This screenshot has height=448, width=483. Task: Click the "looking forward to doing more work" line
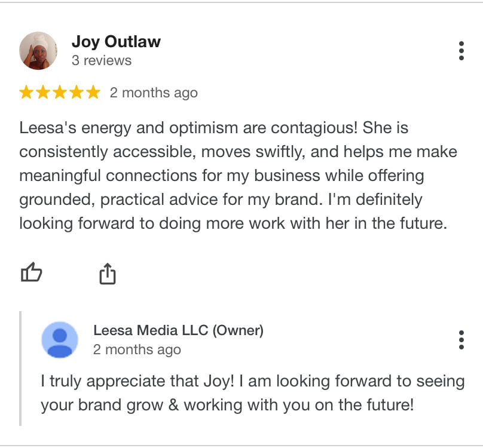coord(233,223)
